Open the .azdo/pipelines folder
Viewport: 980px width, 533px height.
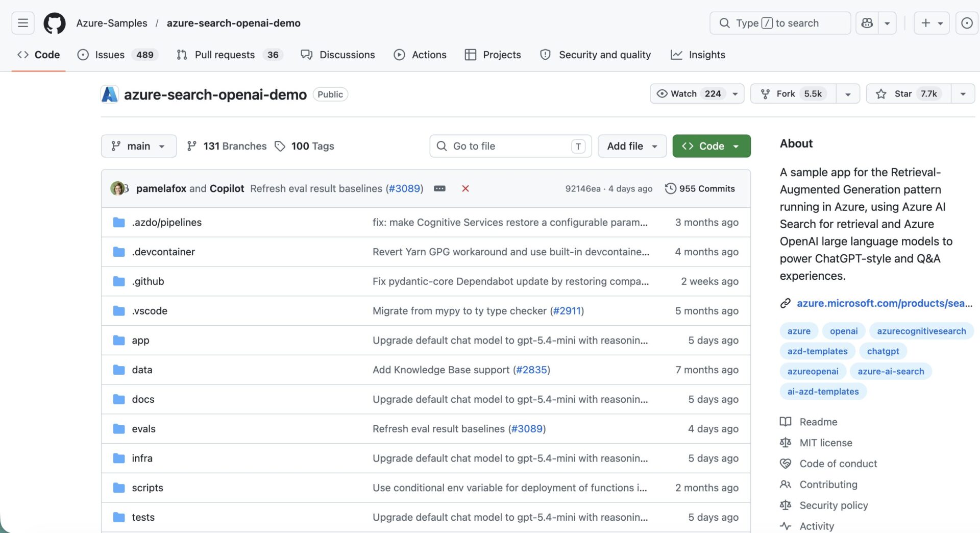point(167,222)
